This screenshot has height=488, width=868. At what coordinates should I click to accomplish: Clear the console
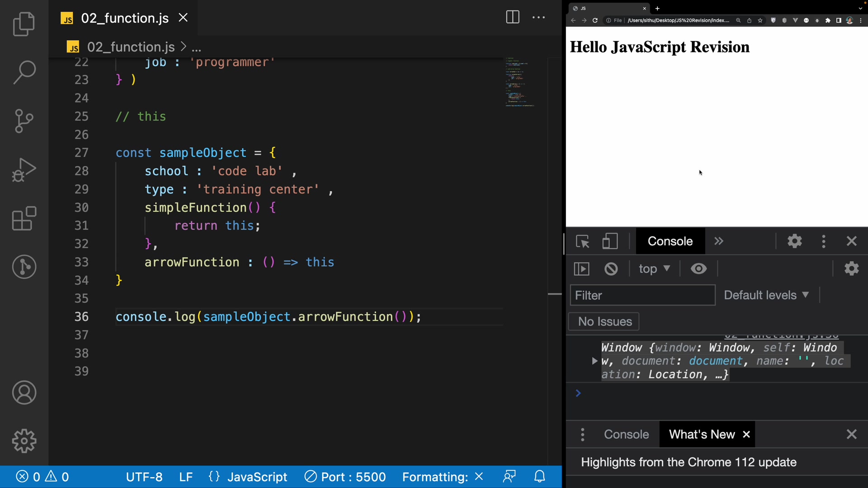(x=611, y=269)
